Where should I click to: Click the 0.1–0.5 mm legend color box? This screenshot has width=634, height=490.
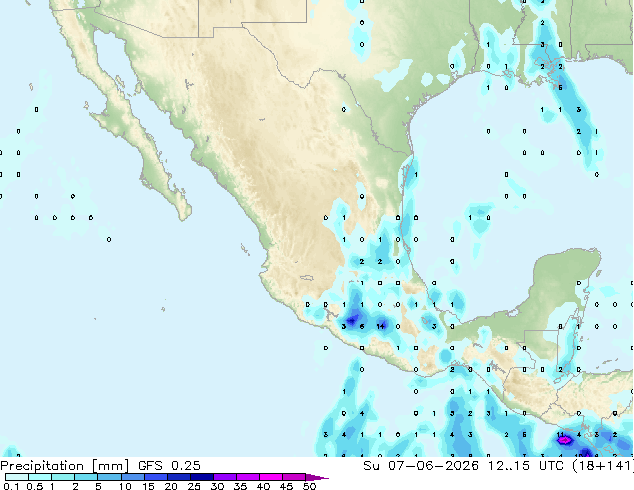tap(17, 477)
